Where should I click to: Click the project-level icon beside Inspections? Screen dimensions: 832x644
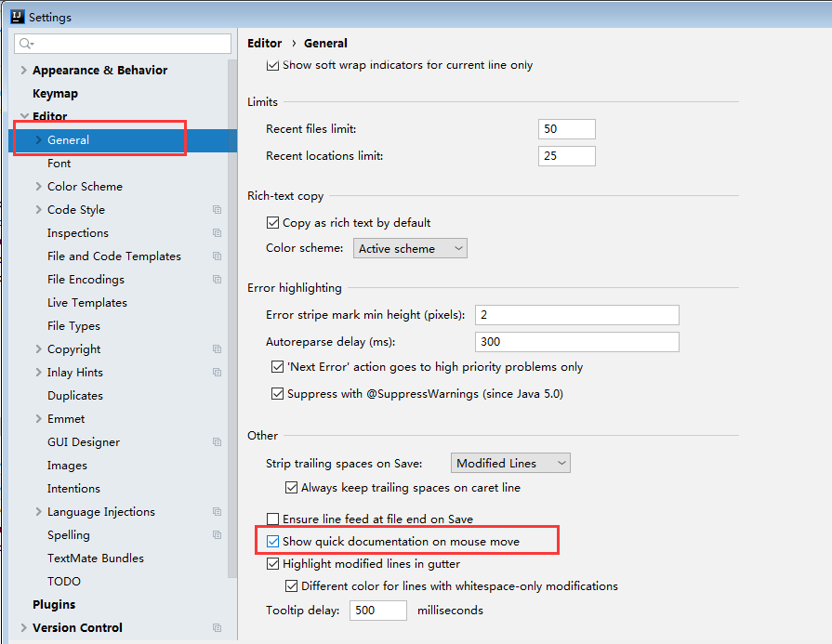(x=217, y=233)
